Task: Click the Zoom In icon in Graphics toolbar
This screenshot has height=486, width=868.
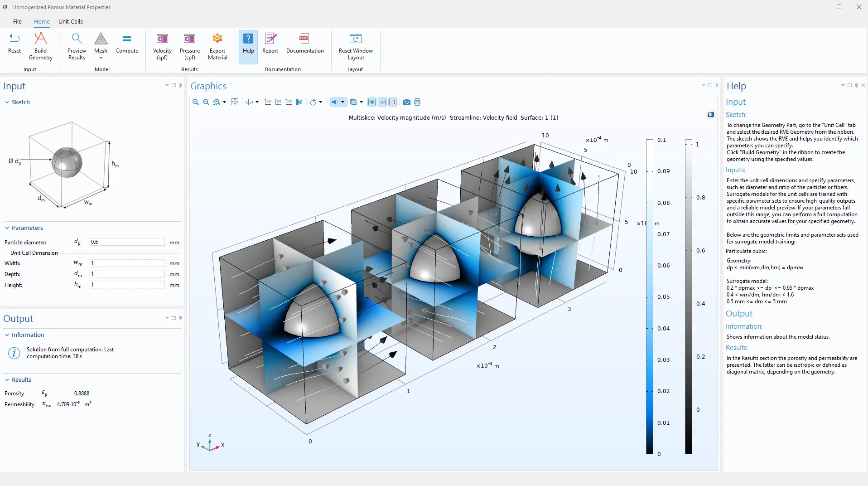Action: point(195,102)
